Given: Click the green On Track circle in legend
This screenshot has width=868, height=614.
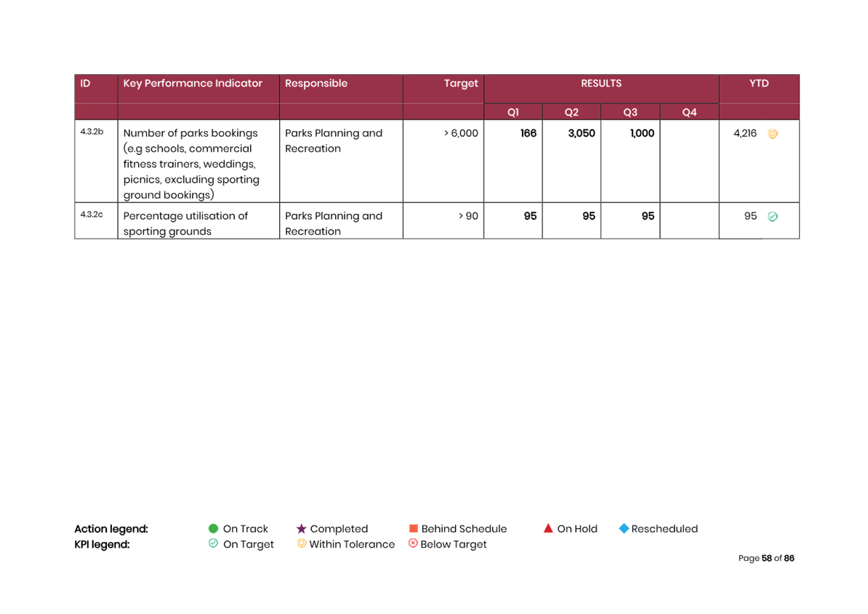Looking at the screenshot, I should tap(213, 528).
